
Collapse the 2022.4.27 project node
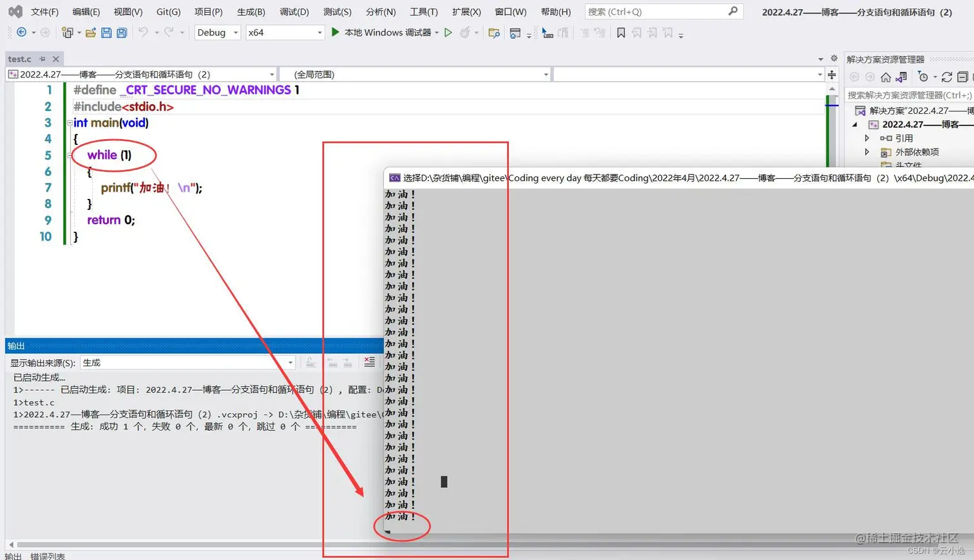[855, 124]
